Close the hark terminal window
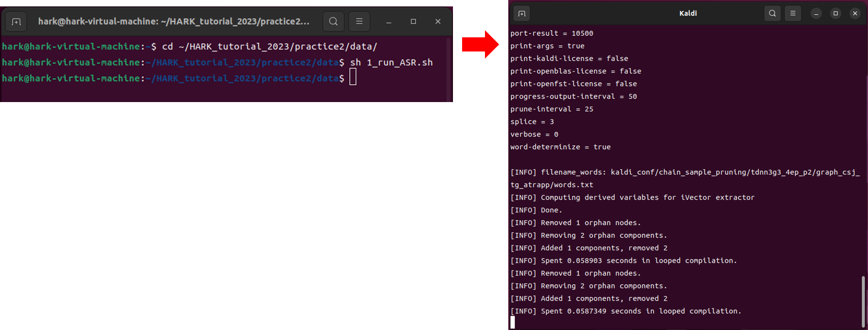The height and width of the screenshot is (330, 868). tap(438, 22)
